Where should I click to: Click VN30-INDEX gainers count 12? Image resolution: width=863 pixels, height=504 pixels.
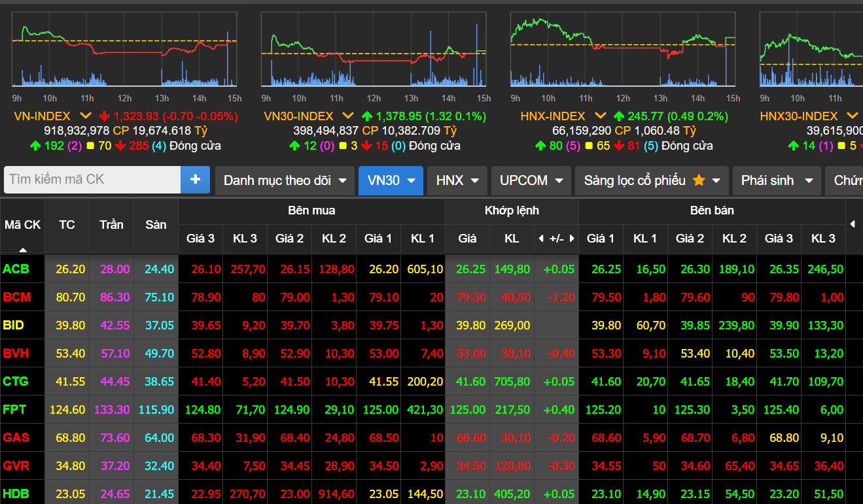click(x=311, y=146)
